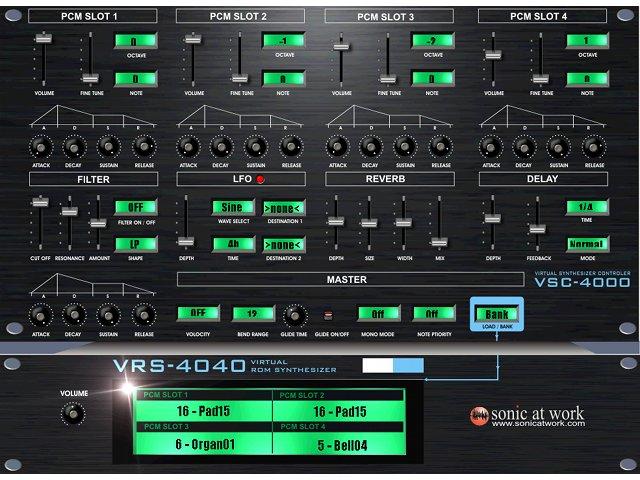The height and width of the screenshot is (480, 640).
Task: Open the LFO Destination 1 selector
Action: pyautogui.click(x=284, y=208)
